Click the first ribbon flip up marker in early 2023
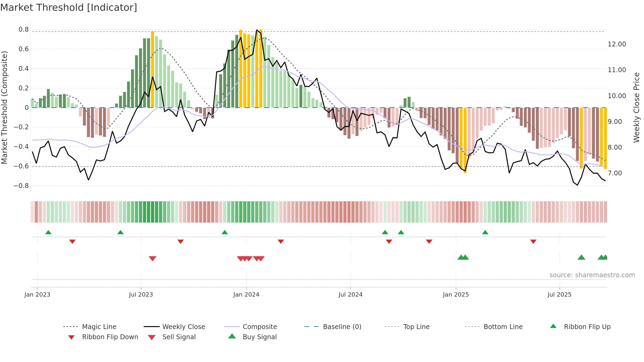Image resolution: width=644 pixels, height=362 pixels. pos(48,232)
